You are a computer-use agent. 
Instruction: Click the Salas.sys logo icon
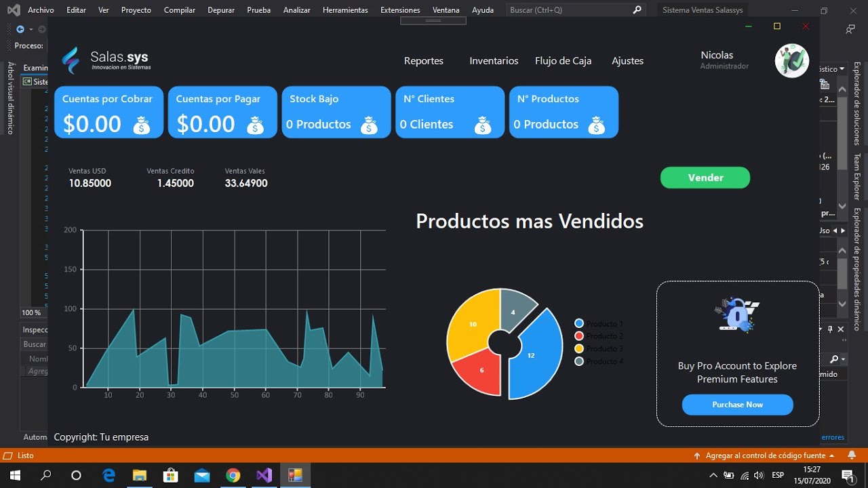(71, 60)
